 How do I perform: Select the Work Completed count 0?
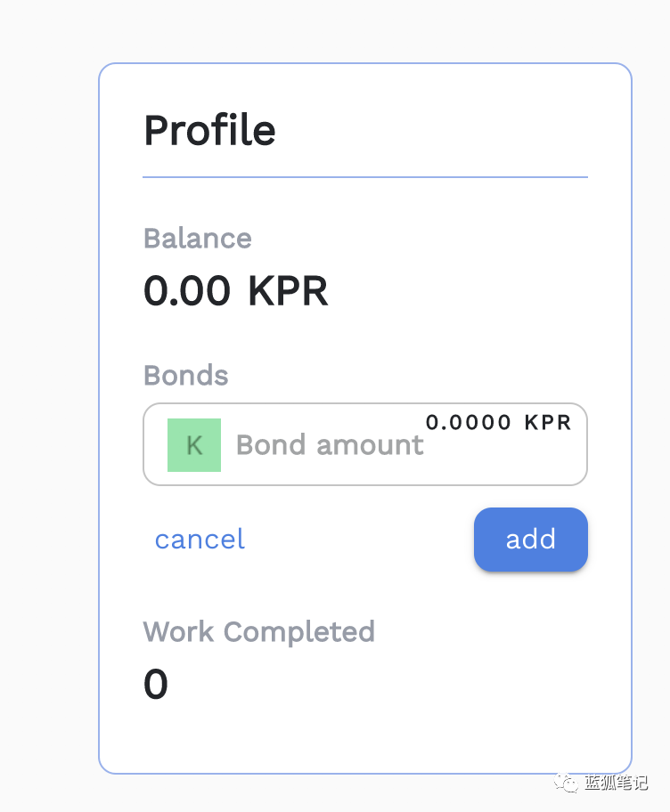(x=156, y=686)
